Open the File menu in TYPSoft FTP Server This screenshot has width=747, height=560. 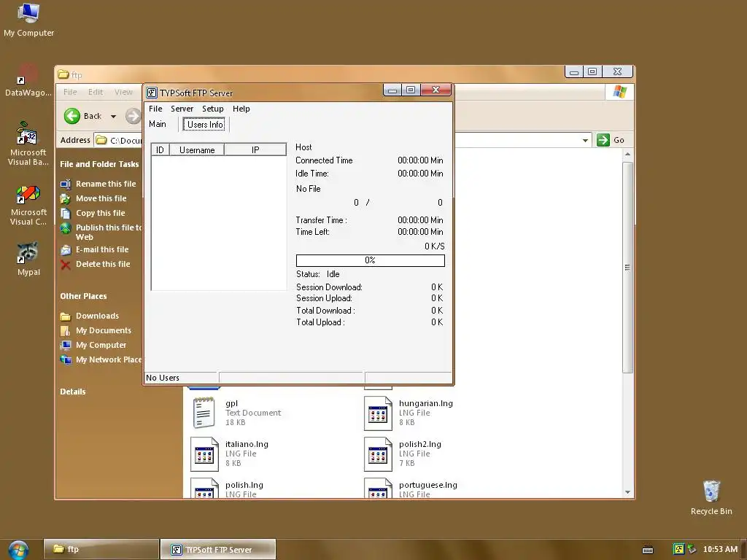click(x=155, y=109)
